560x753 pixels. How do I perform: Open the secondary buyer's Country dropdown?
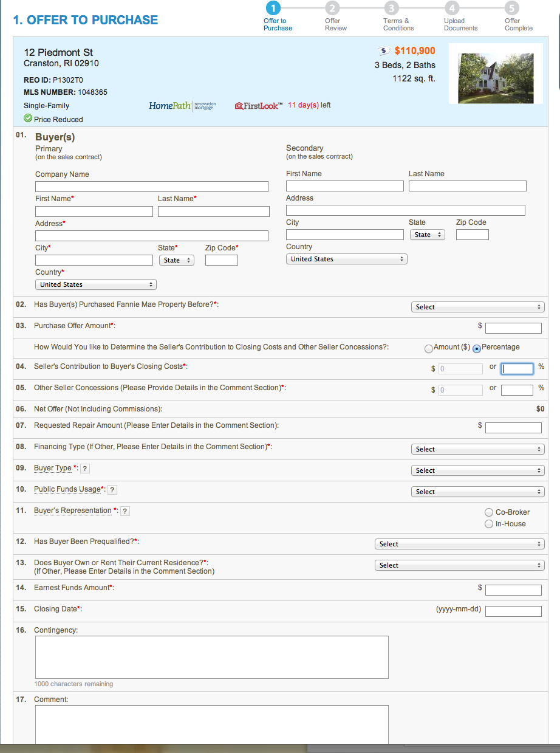(x=346, y=258)
